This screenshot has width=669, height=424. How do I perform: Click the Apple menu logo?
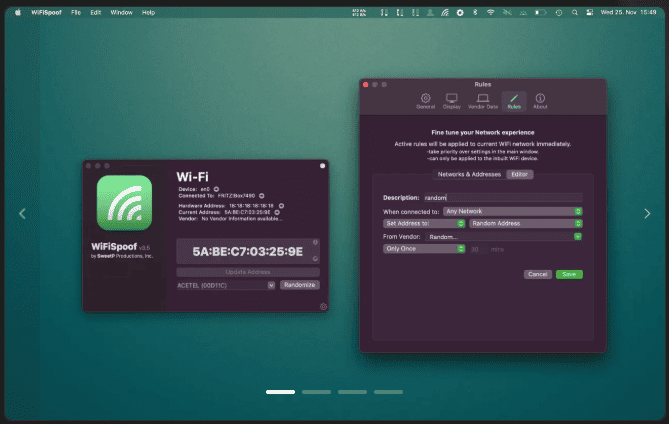(x=18, y=12)
